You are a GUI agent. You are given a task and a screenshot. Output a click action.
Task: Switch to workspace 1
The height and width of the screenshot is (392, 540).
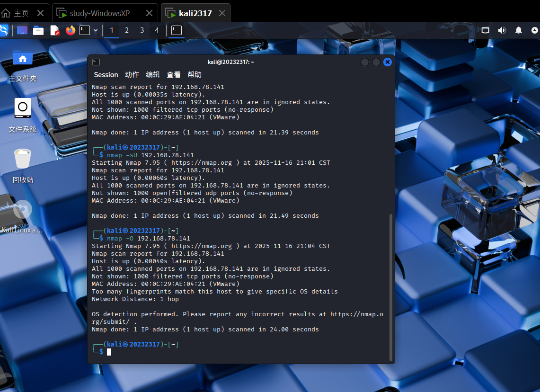pos(112,30)
